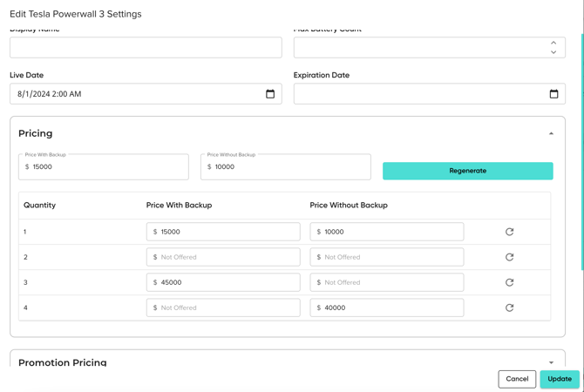This screenshot has height=392, width=584.
Task: Open the Expiration Date calendar picker
Action: (553, 94)
